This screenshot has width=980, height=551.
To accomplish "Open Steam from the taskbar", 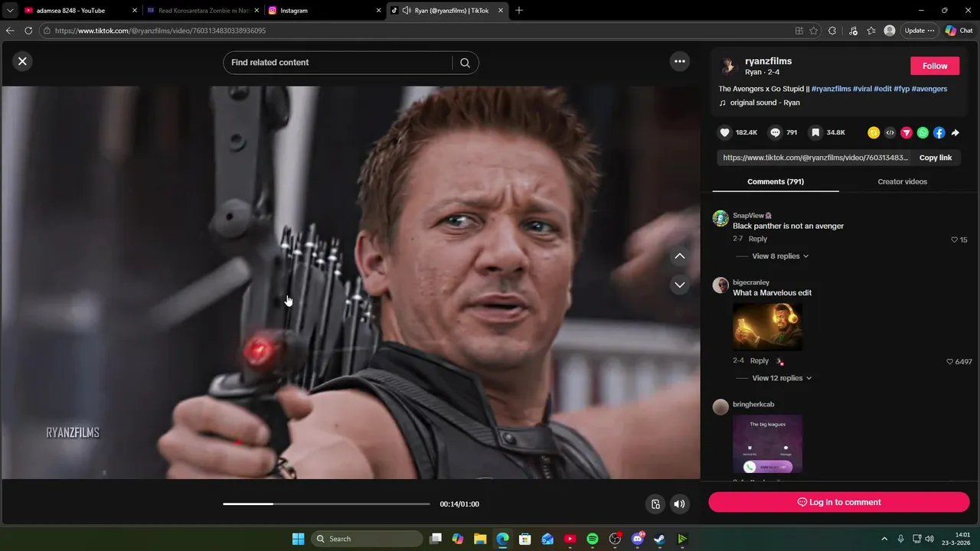I will click(x=659, y=539).
